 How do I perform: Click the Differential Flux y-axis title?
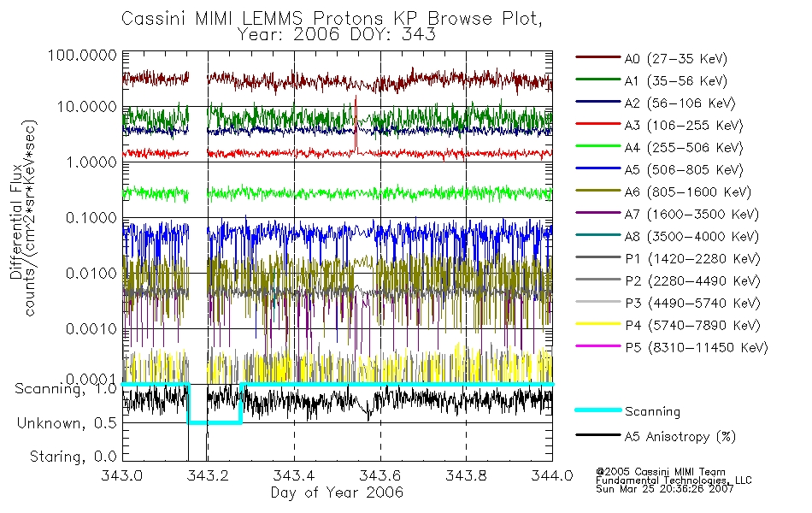coord(16,221)
